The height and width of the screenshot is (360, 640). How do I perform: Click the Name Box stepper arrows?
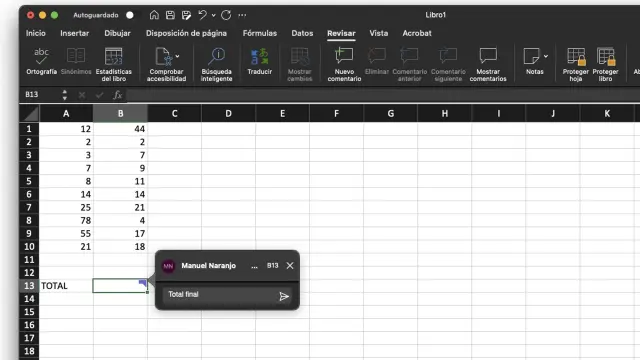point(64,95)
